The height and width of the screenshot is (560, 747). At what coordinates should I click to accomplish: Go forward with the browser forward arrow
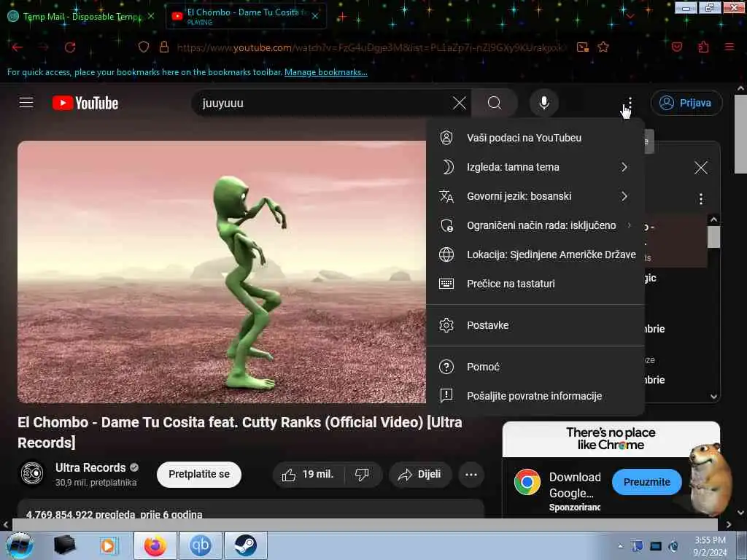coord(43,47)
